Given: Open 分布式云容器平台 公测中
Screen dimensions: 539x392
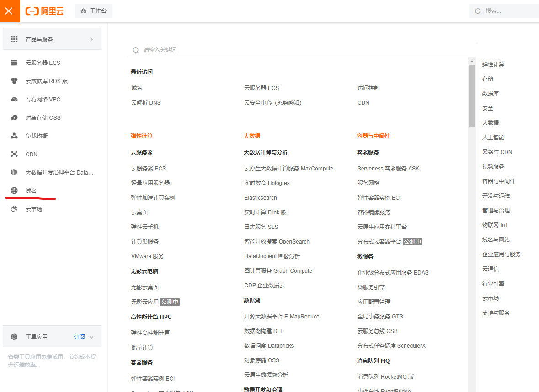Looking at the screenshot, I should coord(390,242).
